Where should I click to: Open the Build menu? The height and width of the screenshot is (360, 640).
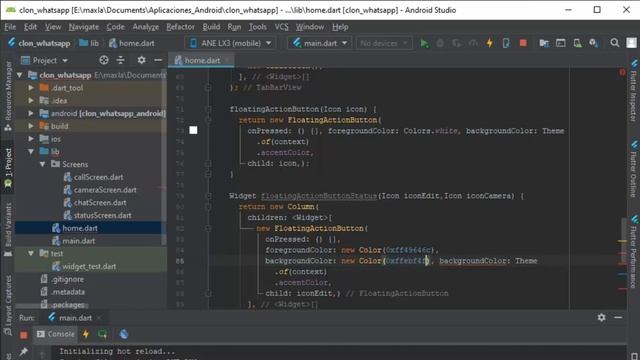211,27
